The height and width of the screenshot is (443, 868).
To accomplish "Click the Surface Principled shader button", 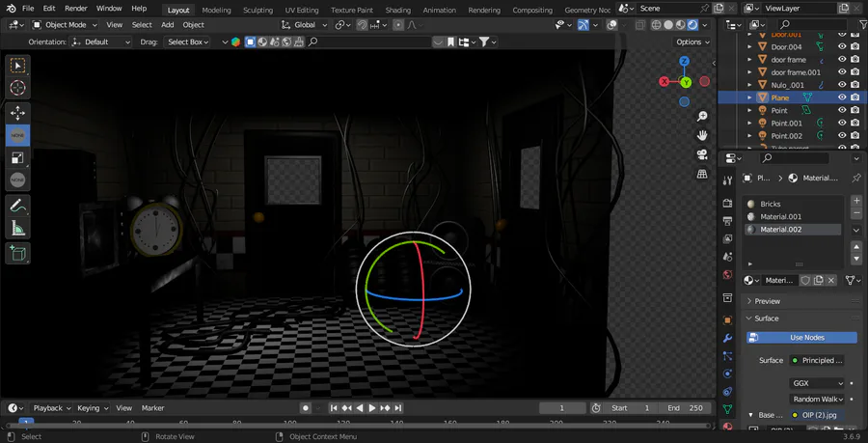I will point(817,361).
